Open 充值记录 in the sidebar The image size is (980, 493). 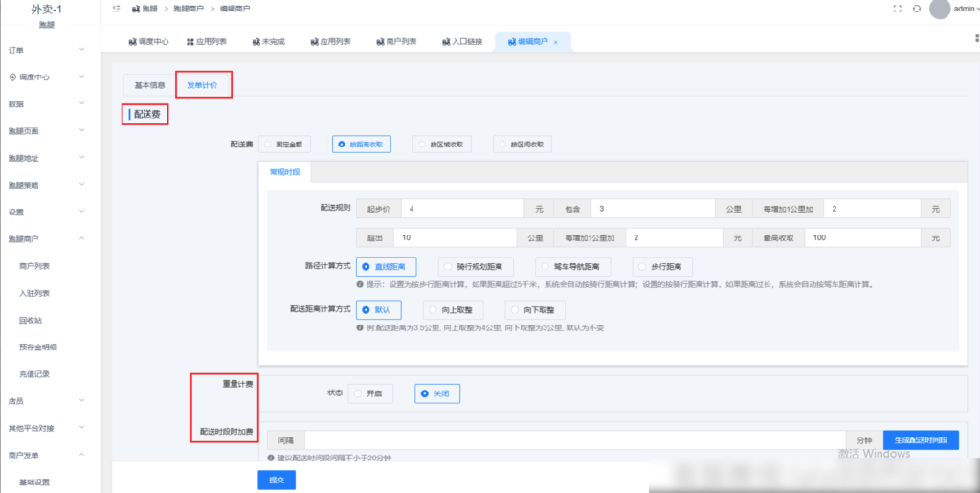(34, 374)
